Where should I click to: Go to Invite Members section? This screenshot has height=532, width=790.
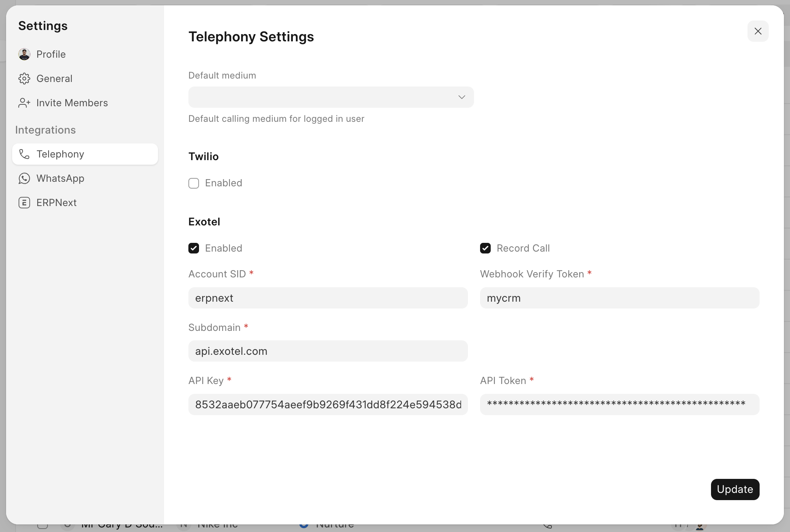tap(72, 103)
